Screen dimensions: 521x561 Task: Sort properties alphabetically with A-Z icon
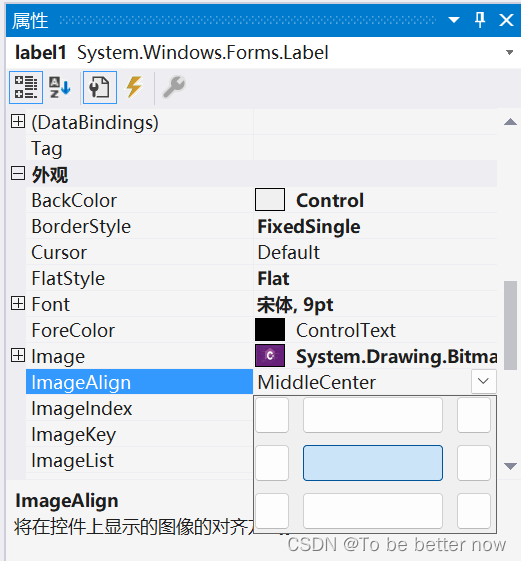[x=59, y=87]
